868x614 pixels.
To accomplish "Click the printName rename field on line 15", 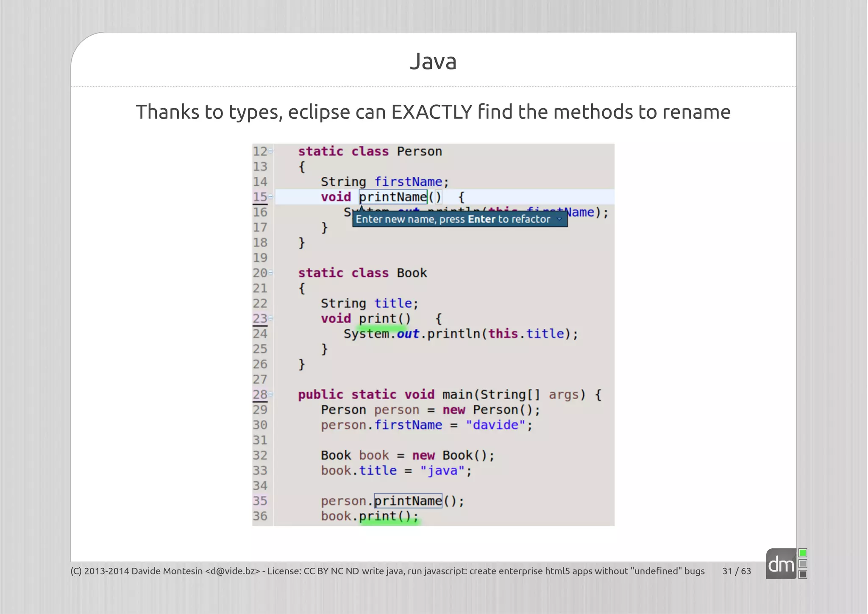I will point(393,197).
